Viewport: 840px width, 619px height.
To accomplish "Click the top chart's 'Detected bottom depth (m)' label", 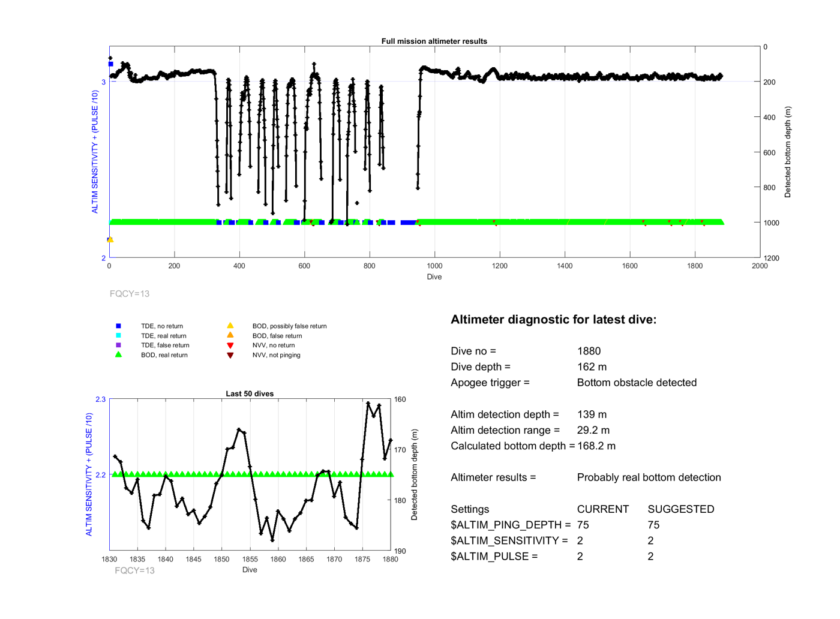I will point(788,152).
